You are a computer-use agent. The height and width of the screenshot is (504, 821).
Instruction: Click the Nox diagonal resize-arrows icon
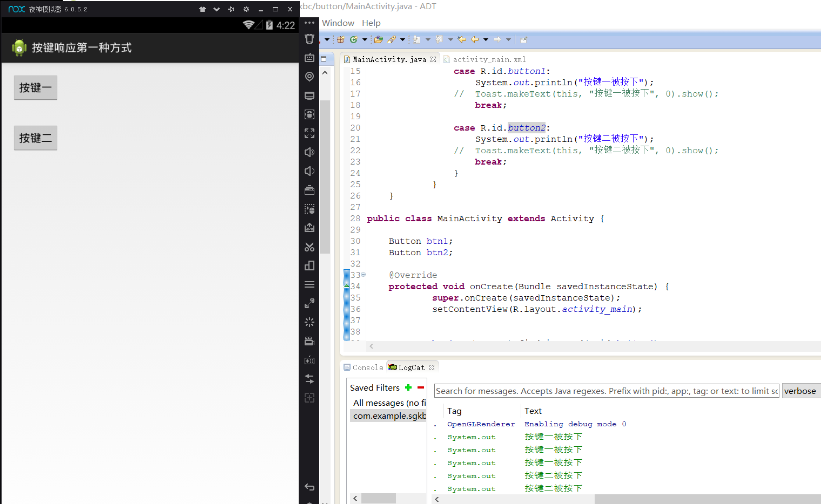[309, 303]
